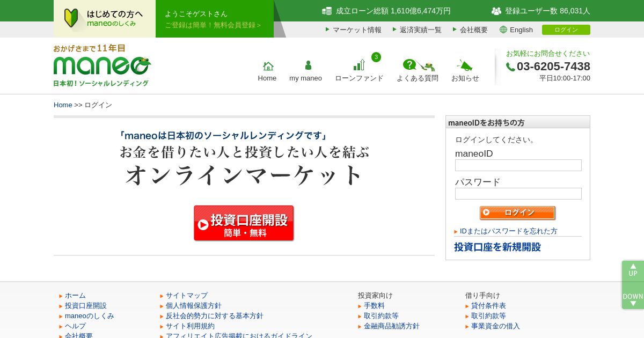Click the phone number 03-6205-7438

click(553, 67)
